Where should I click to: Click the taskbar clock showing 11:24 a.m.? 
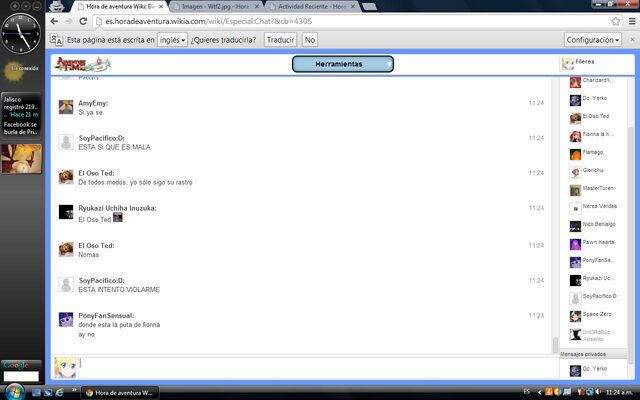point(619,392)
